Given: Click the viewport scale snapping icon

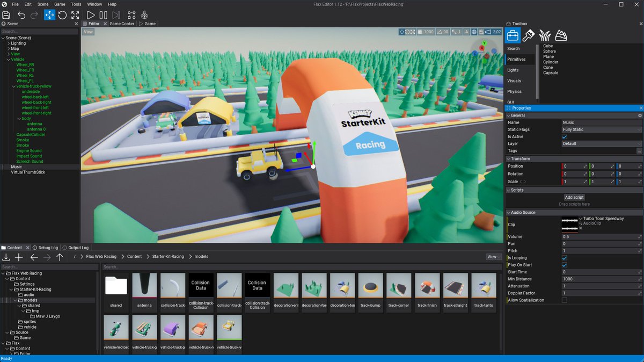Looking at the screenshot, I should [453, 32].
